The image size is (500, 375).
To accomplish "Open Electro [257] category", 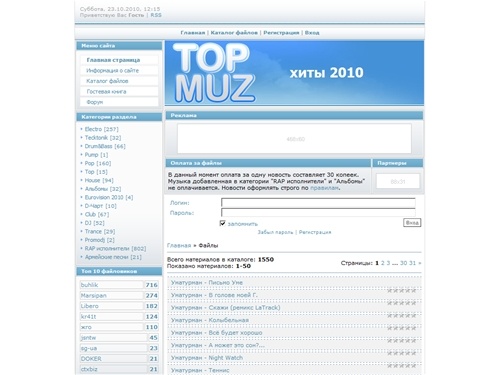I will [x=101, y=129].
